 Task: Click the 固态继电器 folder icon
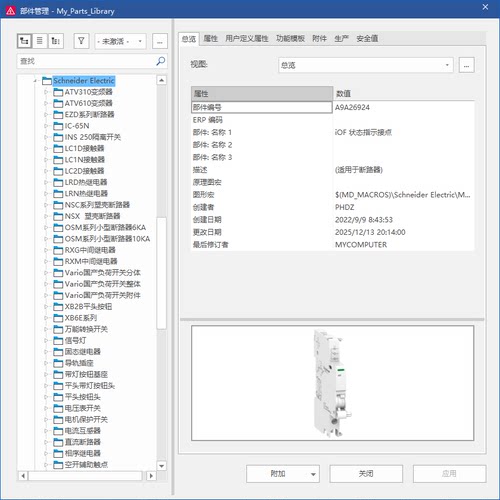click(x=58, y=352)
